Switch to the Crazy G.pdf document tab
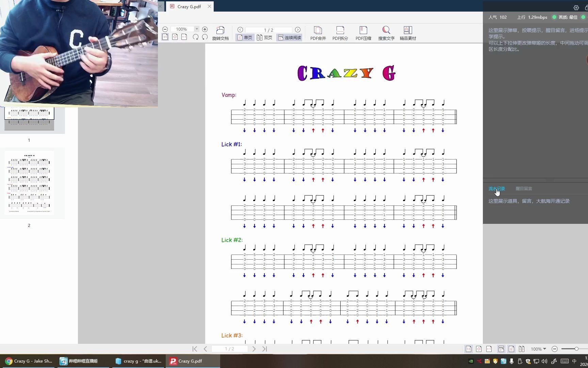The height and width of the screenshot is (368, 588). tap(189, 6)
